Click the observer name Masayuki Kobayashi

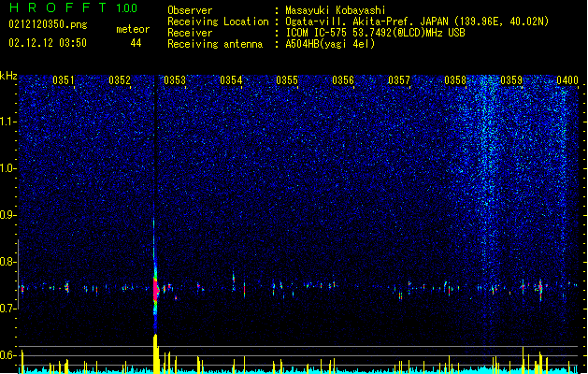pos(336,10)
